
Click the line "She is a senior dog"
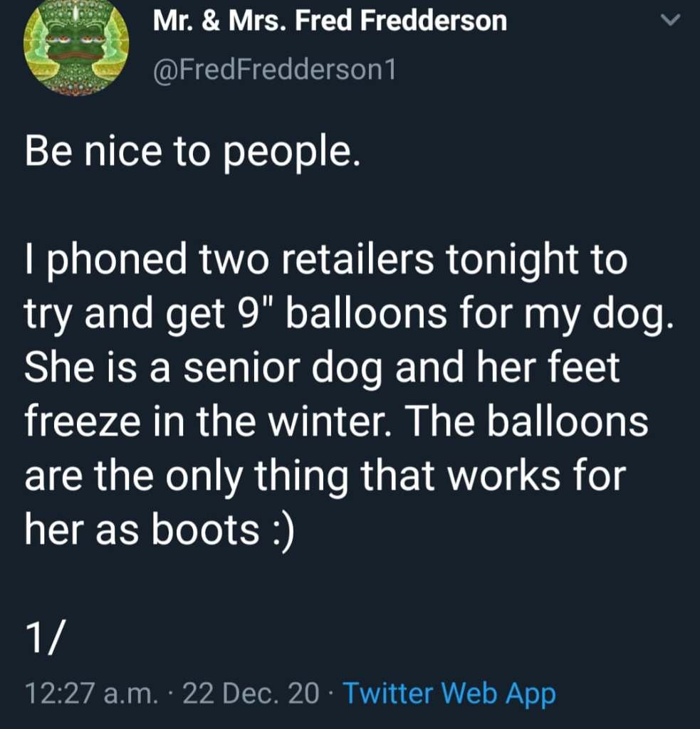pos(323,367)
